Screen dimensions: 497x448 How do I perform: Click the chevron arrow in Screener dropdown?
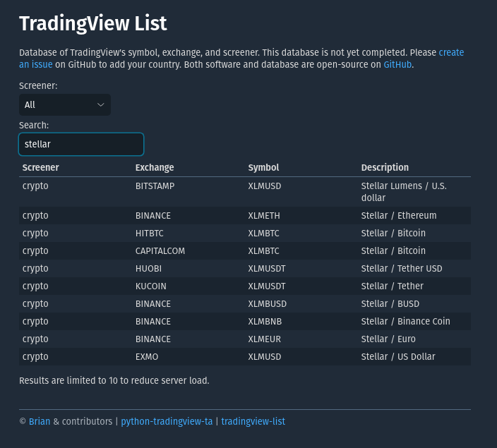click(100, 105)
